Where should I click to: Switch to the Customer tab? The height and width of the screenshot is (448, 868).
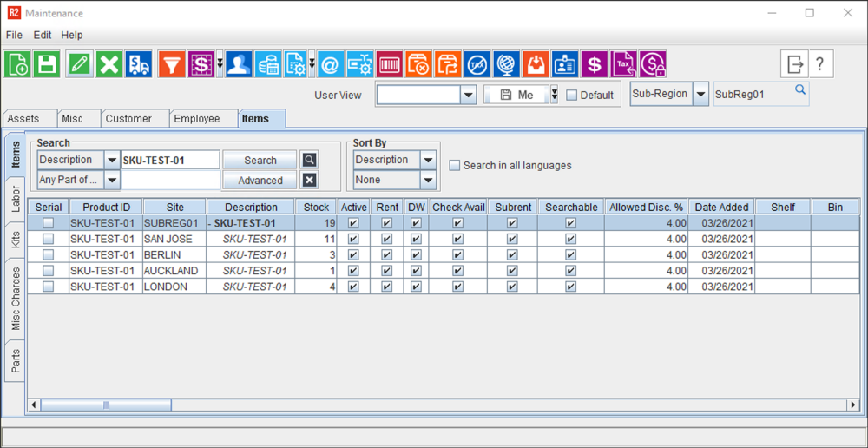click(128, 119)
